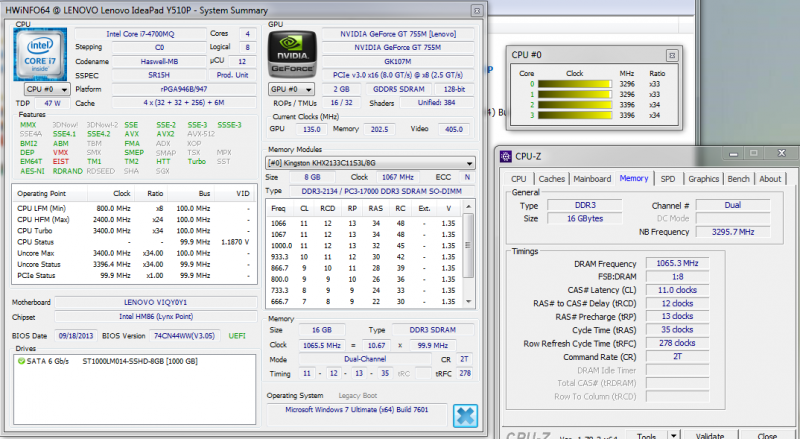Click the Intel HM86 (Lynx Point) chipset field

click(x=156, y=316)
